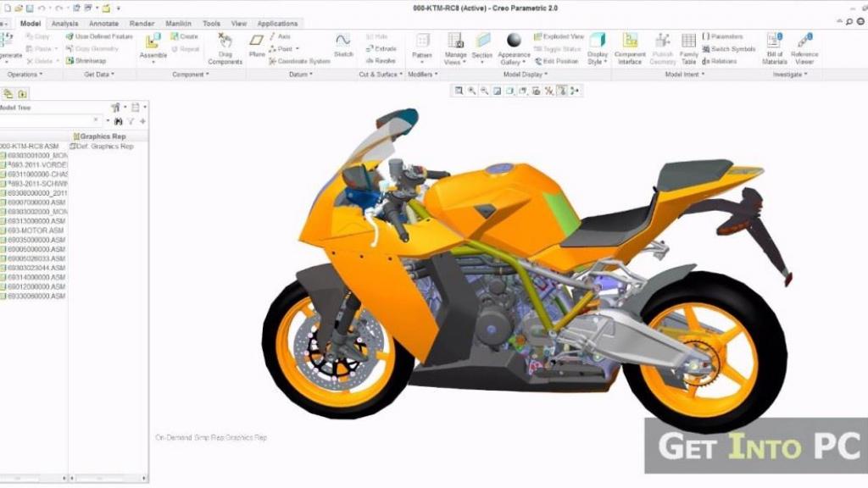
Task: Create a datum Plane
Action: click(257, 45)
